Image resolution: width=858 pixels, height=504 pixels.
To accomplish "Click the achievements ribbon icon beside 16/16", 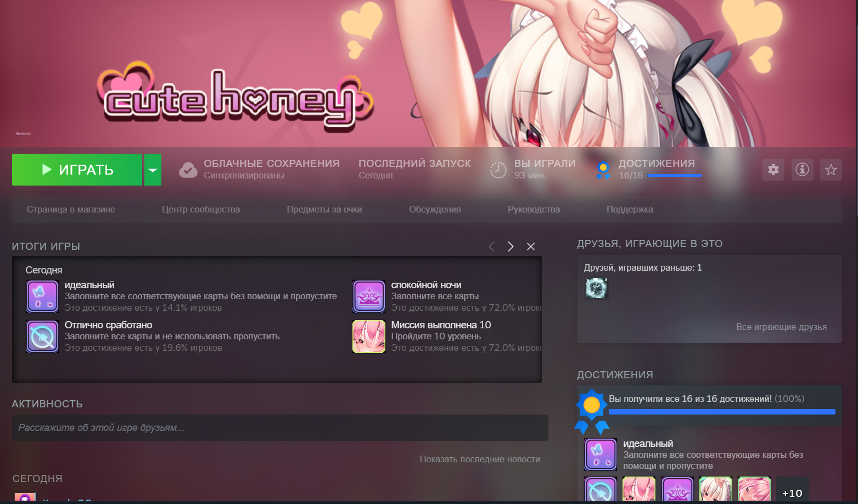I will 603,170.
